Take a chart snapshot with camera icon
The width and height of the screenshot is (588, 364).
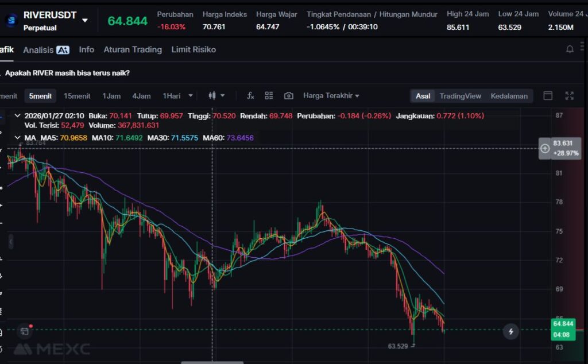tap(288, 96)
